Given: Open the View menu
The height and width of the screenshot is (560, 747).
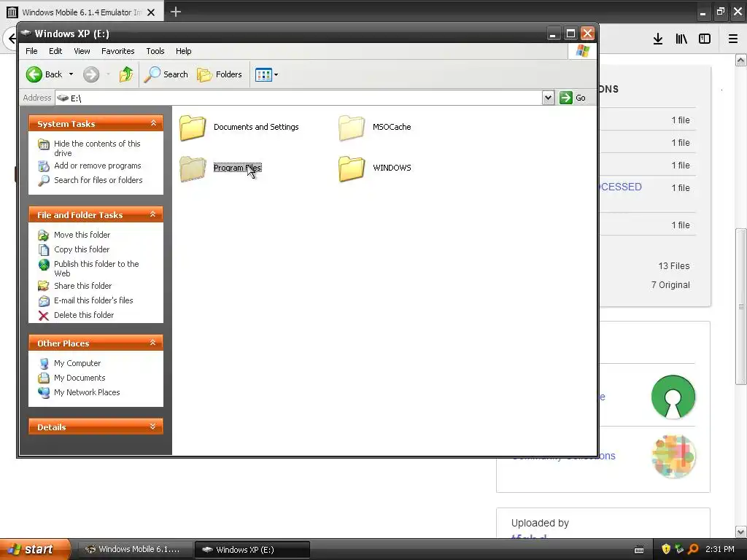Looking at the screenshot, I should point(82,51).
